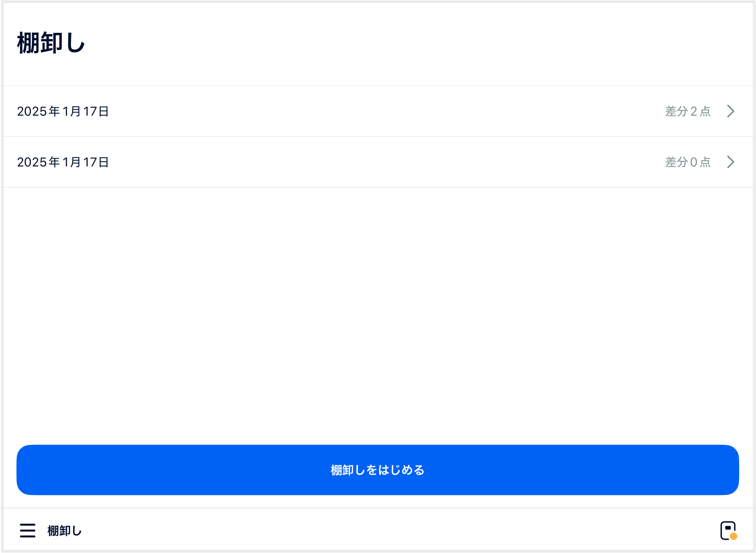Select the 差分2点 label
Image resolution: width=756 pixels, height=553 pixels.
click(x=688, y=111)
